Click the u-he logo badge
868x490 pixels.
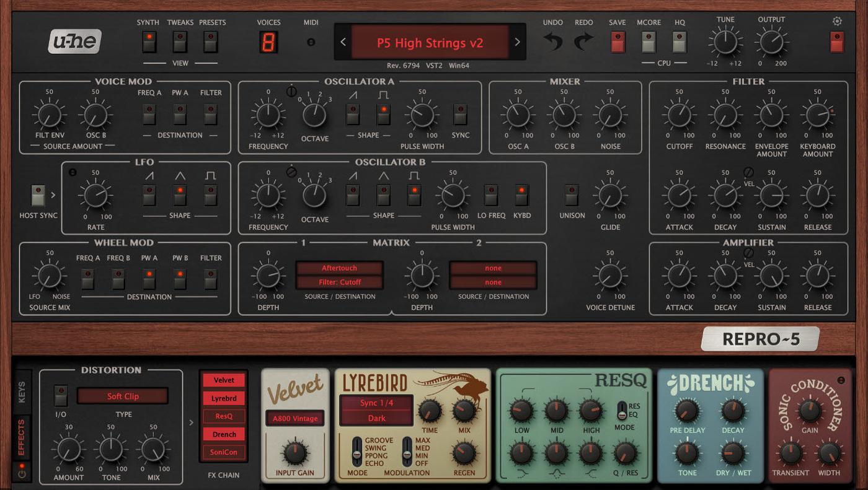coord(75,42)
